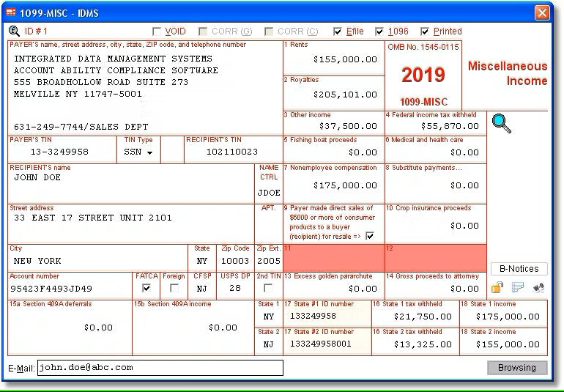The width and height of the screenshot is (564, 392).
Task: Click the 1099-MISC title bar form icon
Action: [x=11, y=12]
